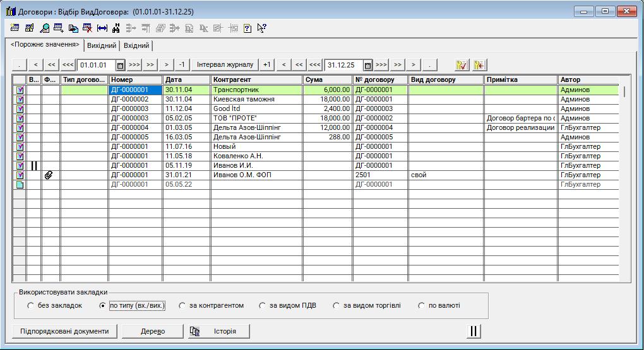Select the 'за контрагентом' radio option
Screen dimensions: 644x350
(183, 306)
